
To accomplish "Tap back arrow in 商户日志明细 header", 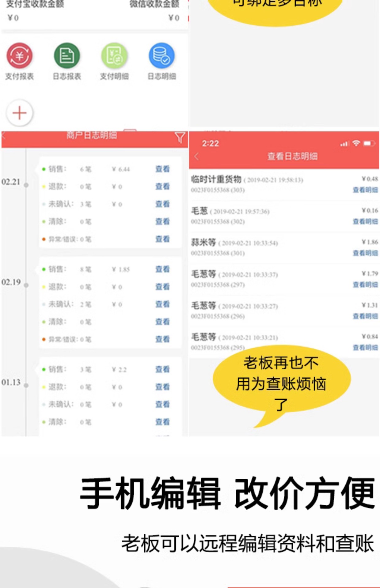I will [x=3, y=136].
